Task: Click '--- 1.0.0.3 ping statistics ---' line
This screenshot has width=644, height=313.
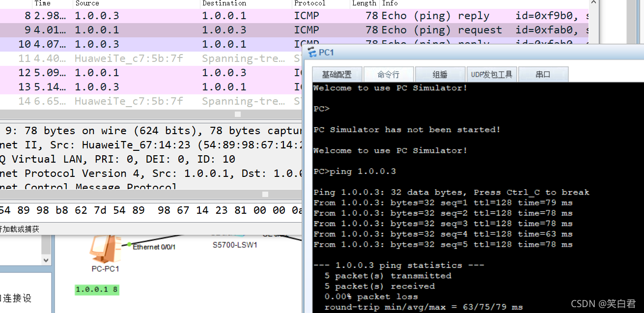Action: click(x=398, y=265)
